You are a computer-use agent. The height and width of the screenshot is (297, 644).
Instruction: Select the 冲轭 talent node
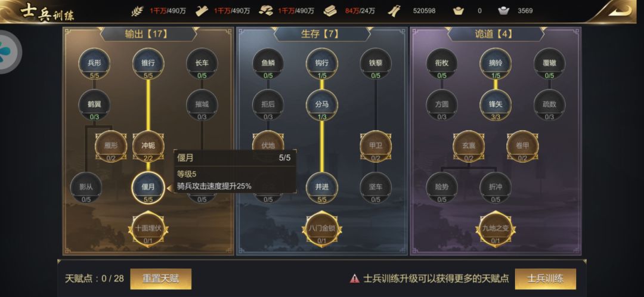click(x=148, y=146)
